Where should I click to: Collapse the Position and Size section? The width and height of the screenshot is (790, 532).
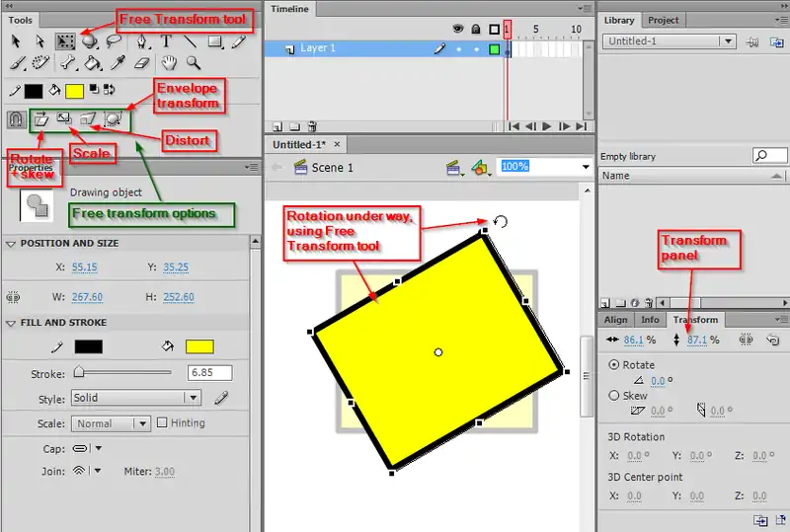tap(11, 244)
